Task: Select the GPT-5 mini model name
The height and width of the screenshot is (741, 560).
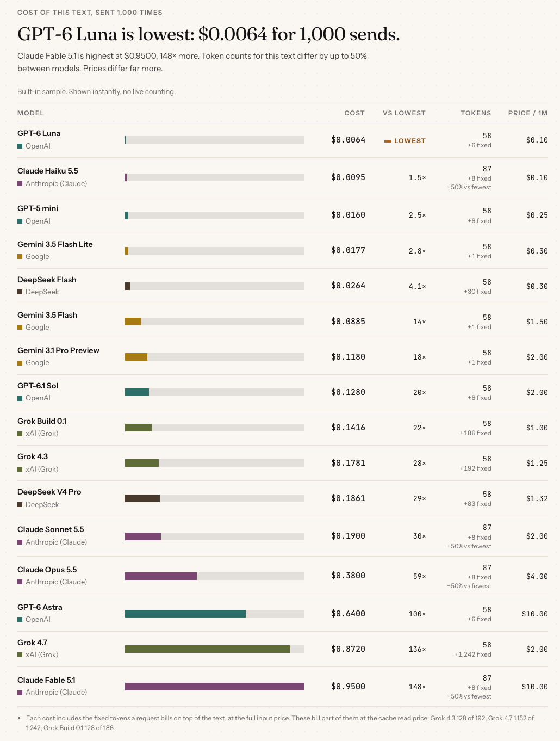Action: 38,208
